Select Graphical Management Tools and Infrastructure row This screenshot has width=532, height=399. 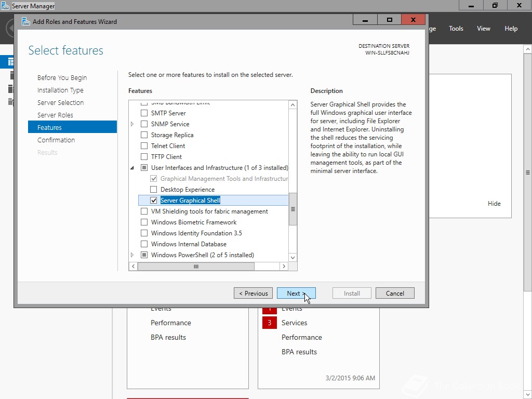click(224, 179)
